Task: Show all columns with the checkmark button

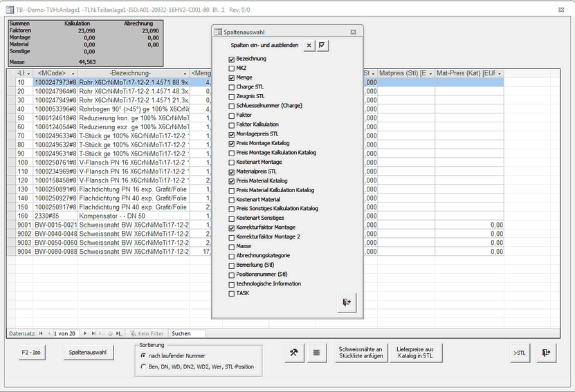Action: click(x=323, y=46)
